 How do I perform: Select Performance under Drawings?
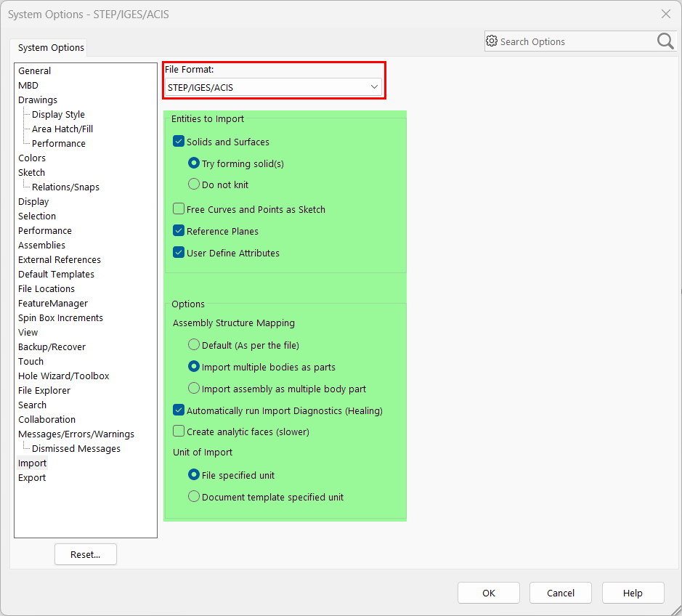pos(59,144)
